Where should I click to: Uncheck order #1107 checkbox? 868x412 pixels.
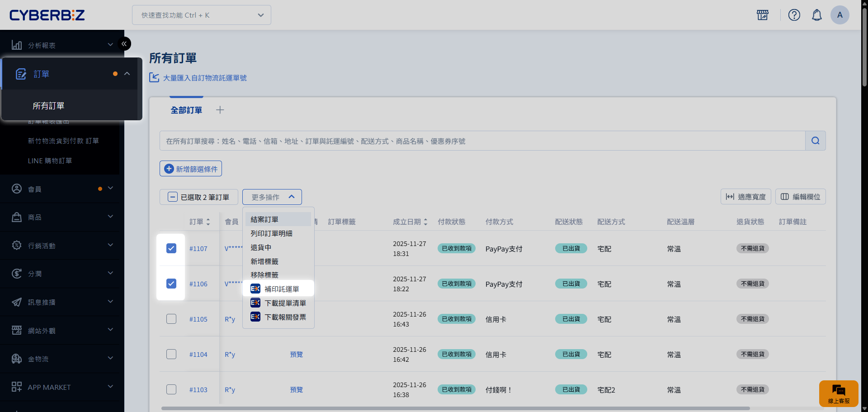click(x=171, y=248)
